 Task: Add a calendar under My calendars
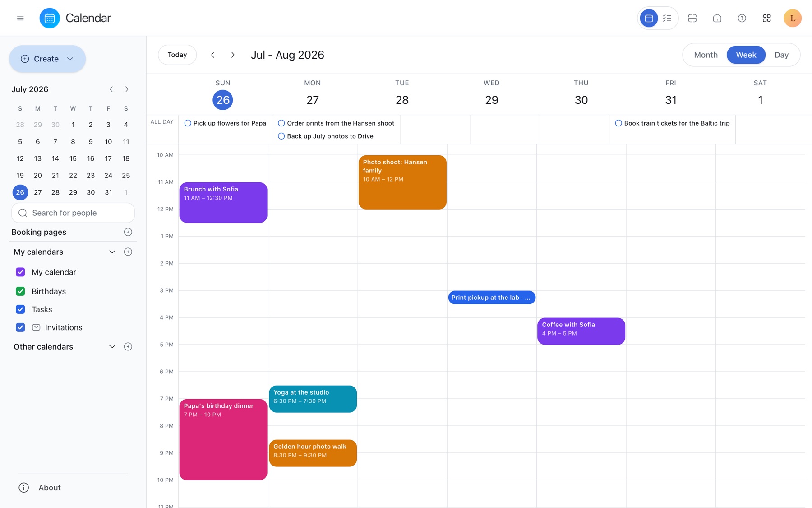(128, 252)
